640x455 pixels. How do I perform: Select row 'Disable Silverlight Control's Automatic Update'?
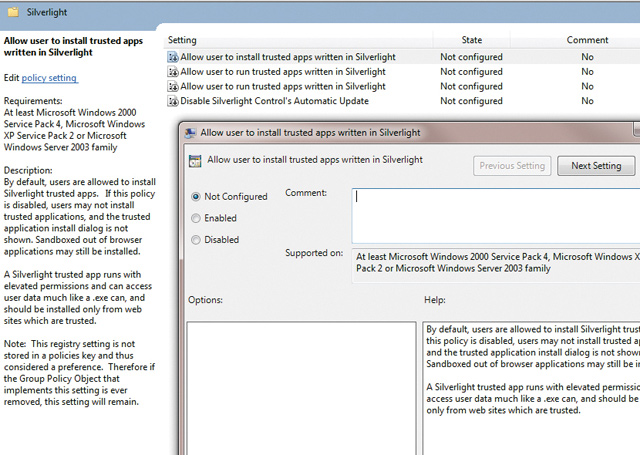coord(402,101)
